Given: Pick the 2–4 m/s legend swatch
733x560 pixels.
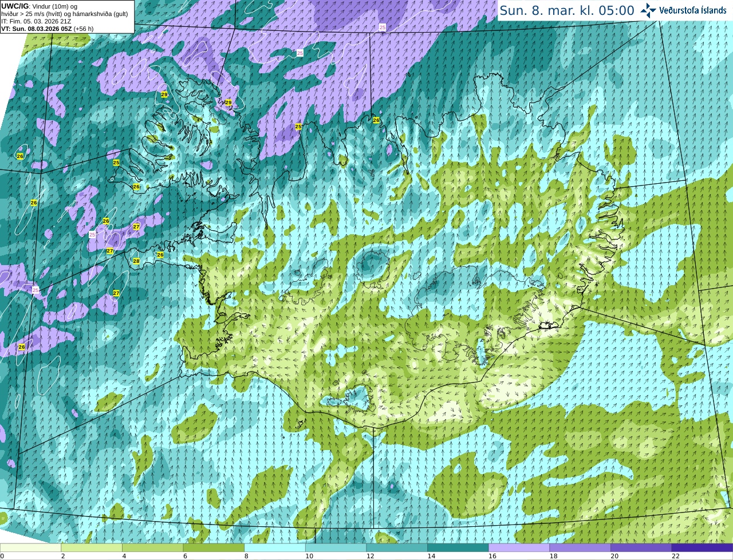Looking at the screenshot, I should point(92,548).
